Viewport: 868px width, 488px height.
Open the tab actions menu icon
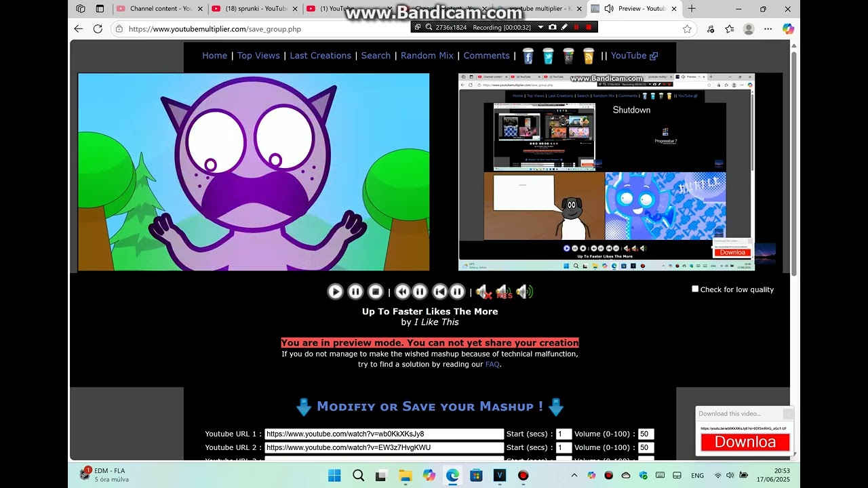[100, 9]
